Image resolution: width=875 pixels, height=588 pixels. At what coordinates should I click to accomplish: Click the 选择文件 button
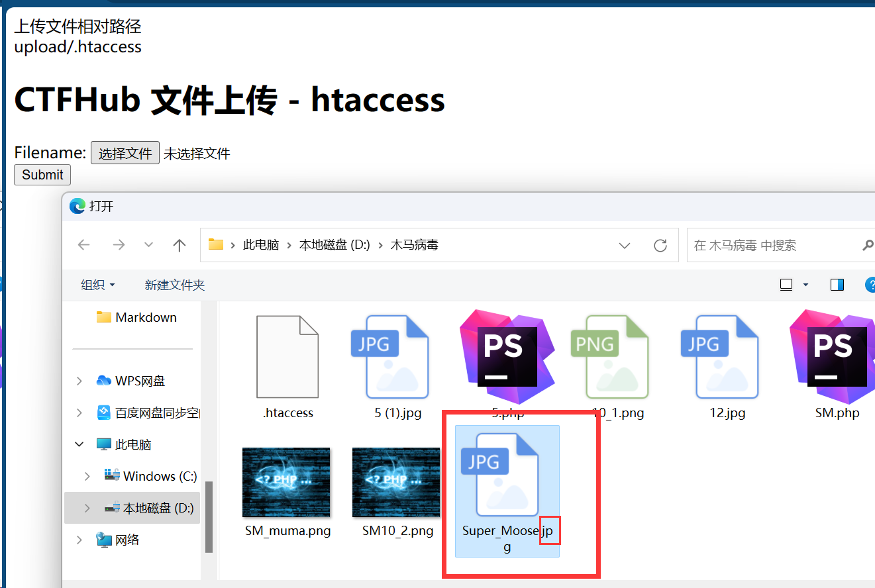point(125,153)
